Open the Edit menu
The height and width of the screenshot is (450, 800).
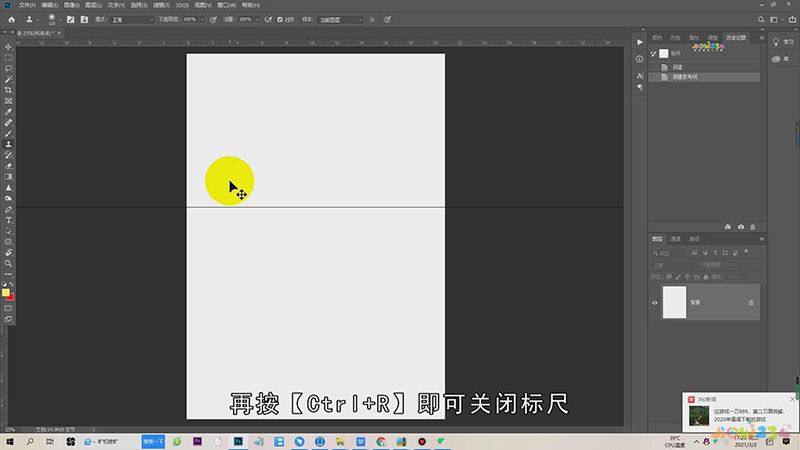tap(49, 5)
